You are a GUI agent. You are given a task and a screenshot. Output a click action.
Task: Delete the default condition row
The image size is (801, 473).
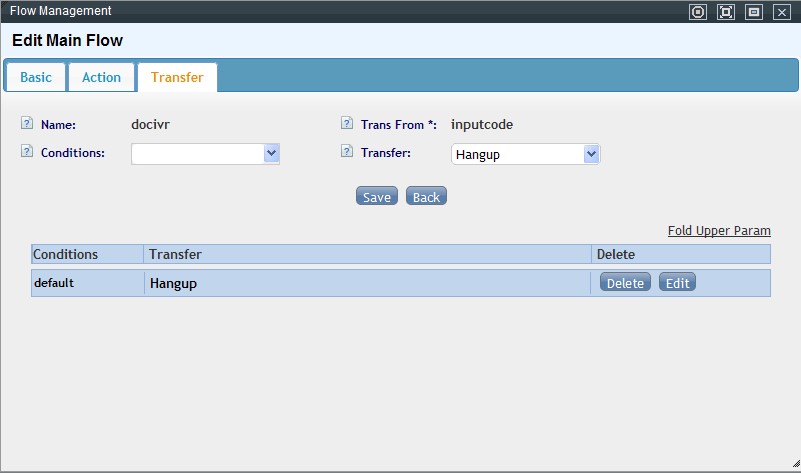(625, 283)
